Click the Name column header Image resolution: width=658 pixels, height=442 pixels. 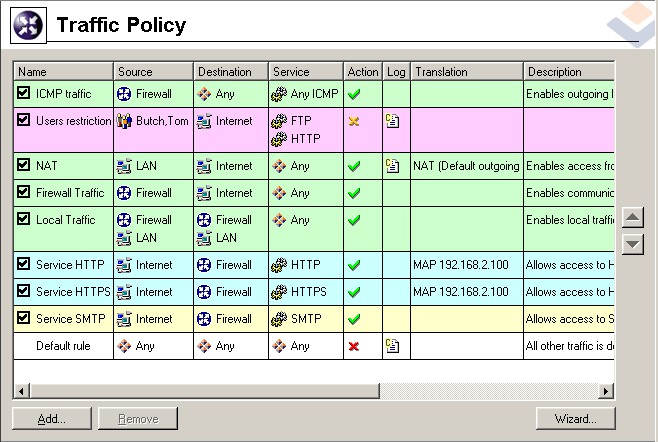[63, 72]
